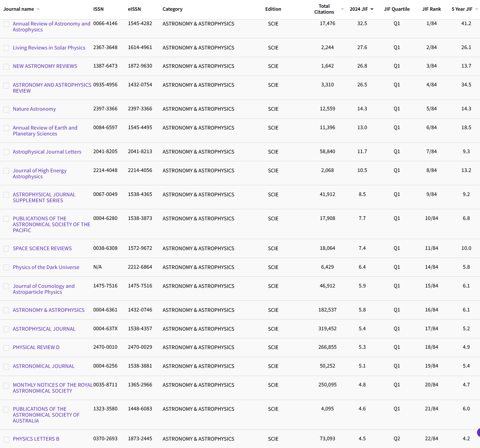Open the ASTRONOMICAL JOURNAL link

coord(44,366)
